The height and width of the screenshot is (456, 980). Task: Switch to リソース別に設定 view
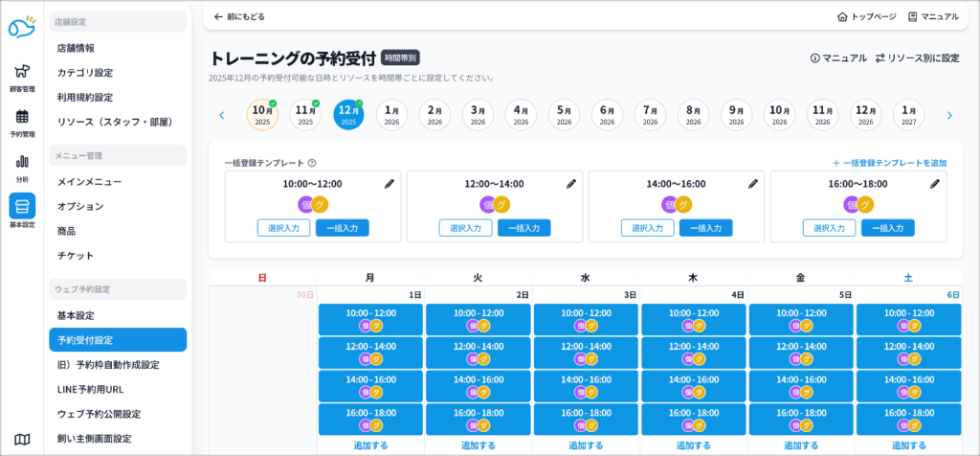pos(917,58)
